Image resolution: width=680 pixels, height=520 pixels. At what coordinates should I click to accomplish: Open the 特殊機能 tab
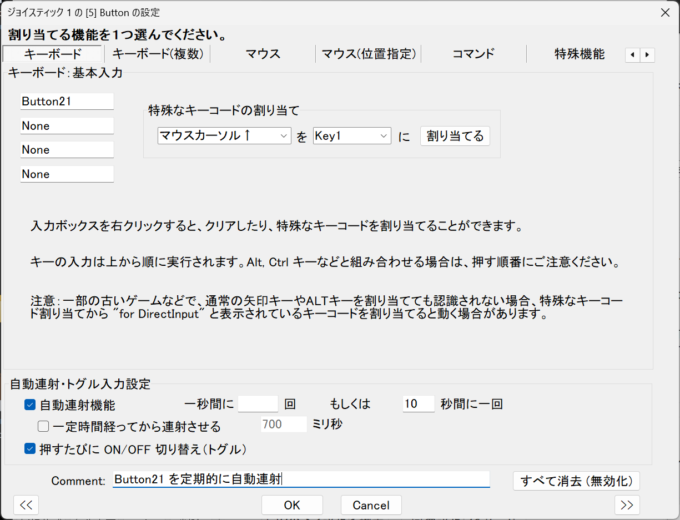click(579, 54)
